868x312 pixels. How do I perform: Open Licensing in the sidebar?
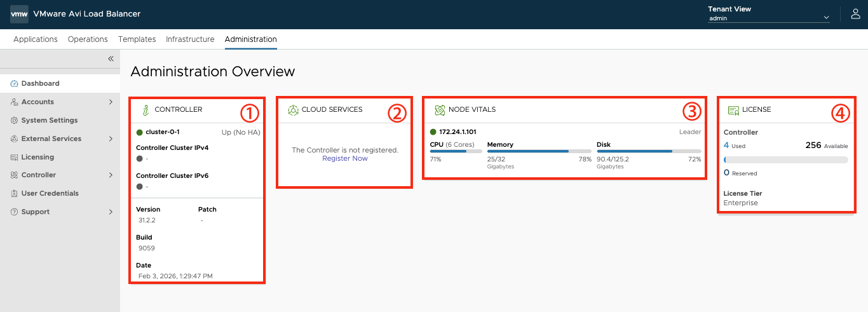pos(60,157)
